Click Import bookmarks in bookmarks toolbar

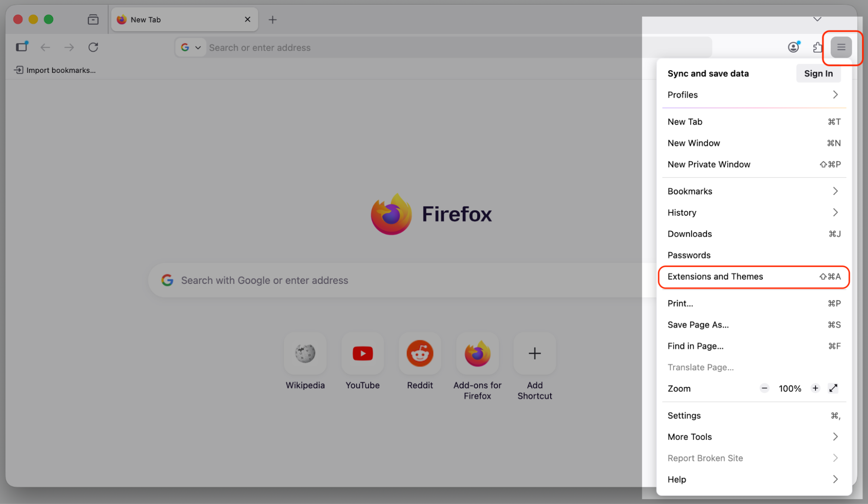[55, 70]
